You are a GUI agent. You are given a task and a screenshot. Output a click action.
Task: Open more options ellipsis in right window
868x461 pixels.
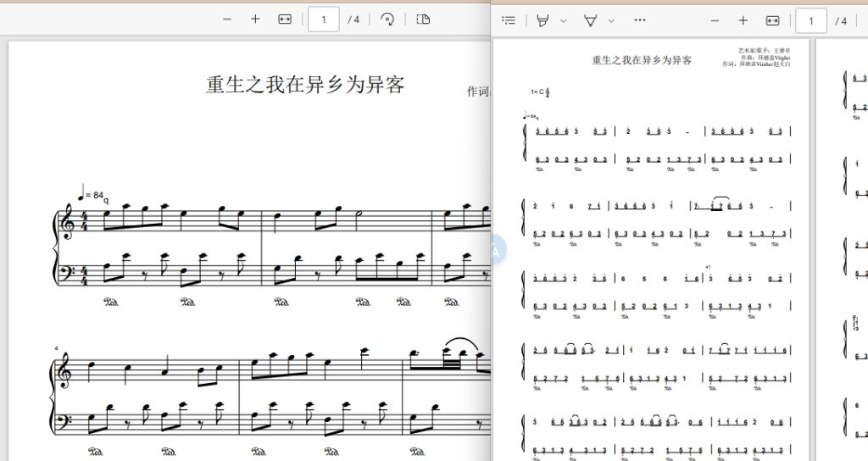click(640, 20)
